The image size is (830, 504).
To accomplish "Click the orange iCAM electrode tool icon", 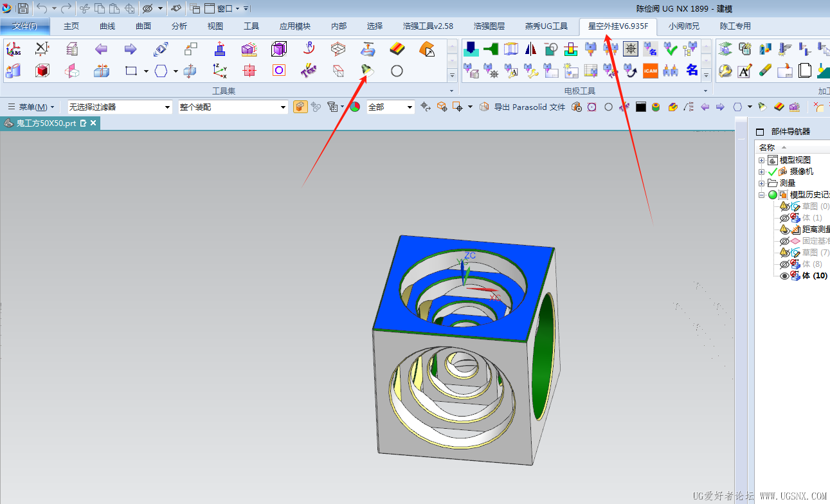I will (x=651, y=71).
